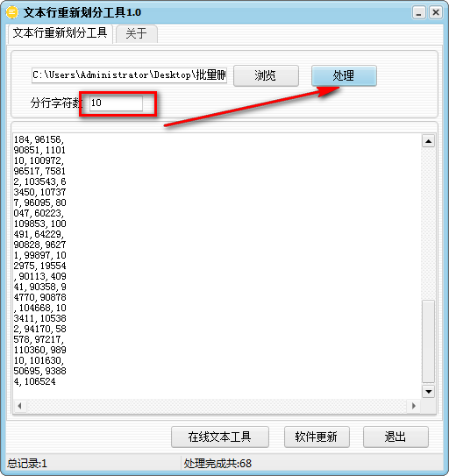Click the vertical scrollbar track above the thumb
The height and width of the screenshot is (476, 449).
coord(428,224)
